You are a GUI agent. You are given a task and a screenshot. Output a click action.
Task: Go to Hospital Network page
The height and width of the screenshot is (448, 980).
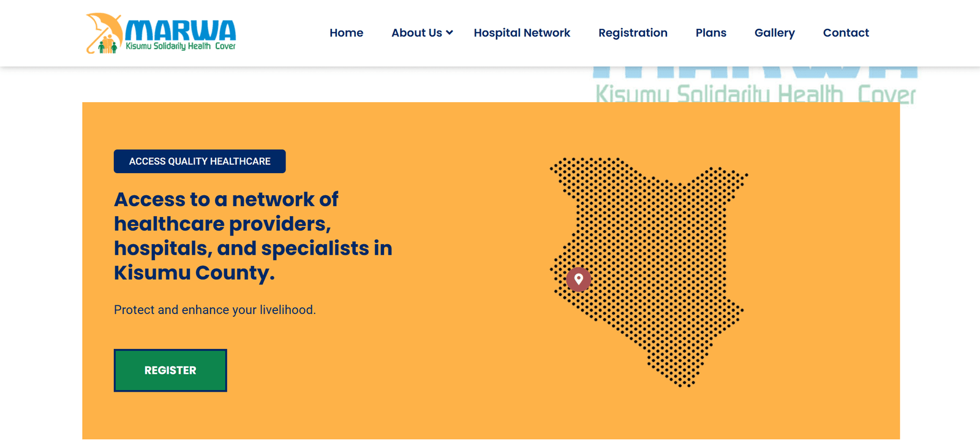coord(522,33)
